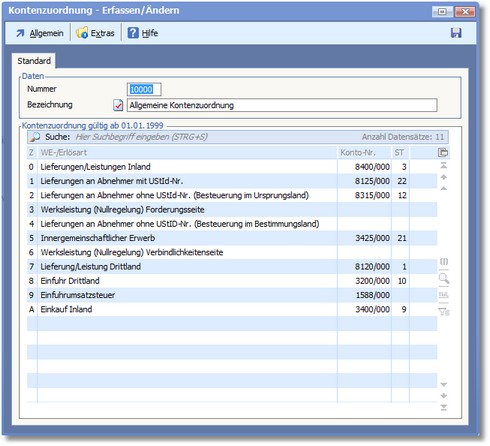
Task: Open the Hilfe help menu
Action: click(x=143, y=33)
